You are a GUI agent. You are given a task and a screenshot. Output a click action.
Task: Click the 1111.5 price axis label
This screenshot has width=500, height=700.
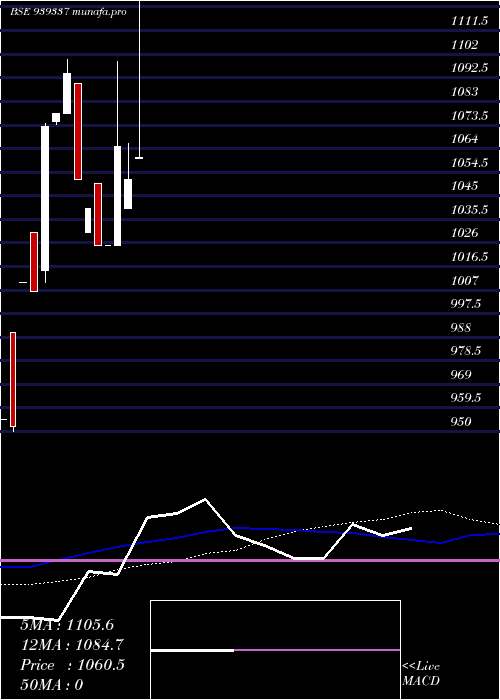[x=469, y=21]
